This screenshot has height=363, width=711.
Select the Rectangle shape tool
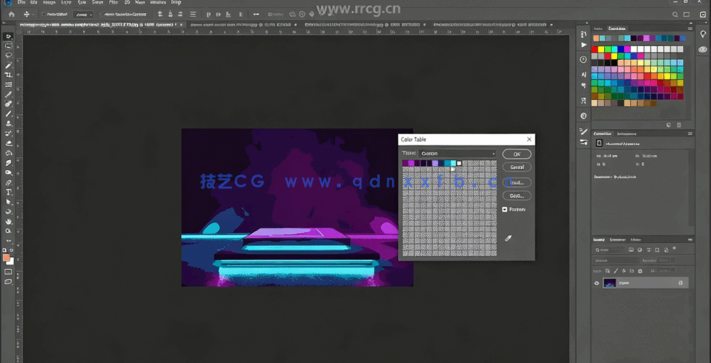(x=8, y=212)
